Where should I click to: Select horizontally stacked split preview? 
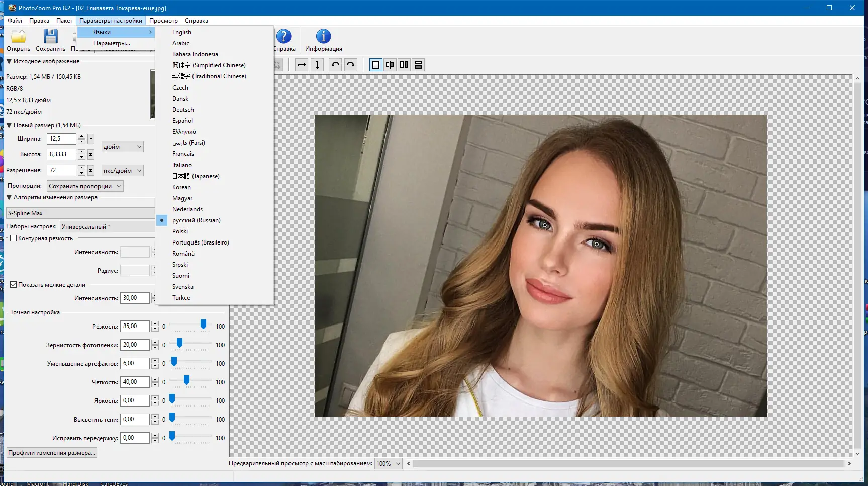[x=418, y=65]
